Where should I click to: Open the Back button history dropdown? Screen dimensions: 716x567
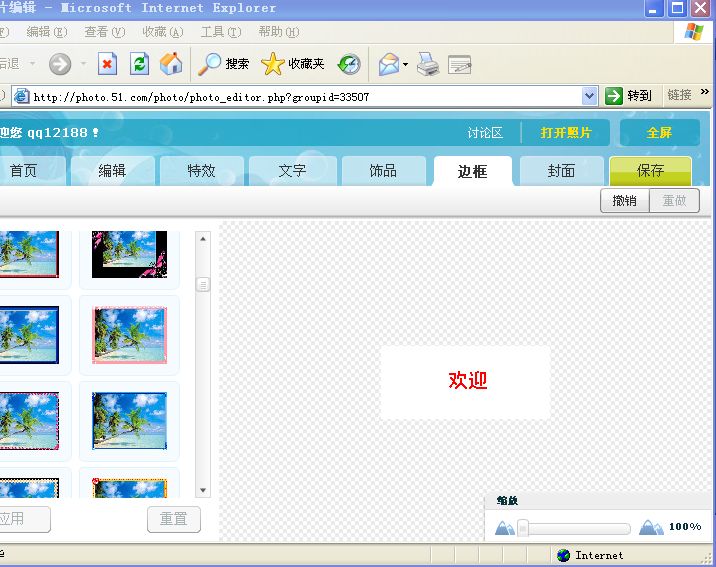click(x=32, y=63)
